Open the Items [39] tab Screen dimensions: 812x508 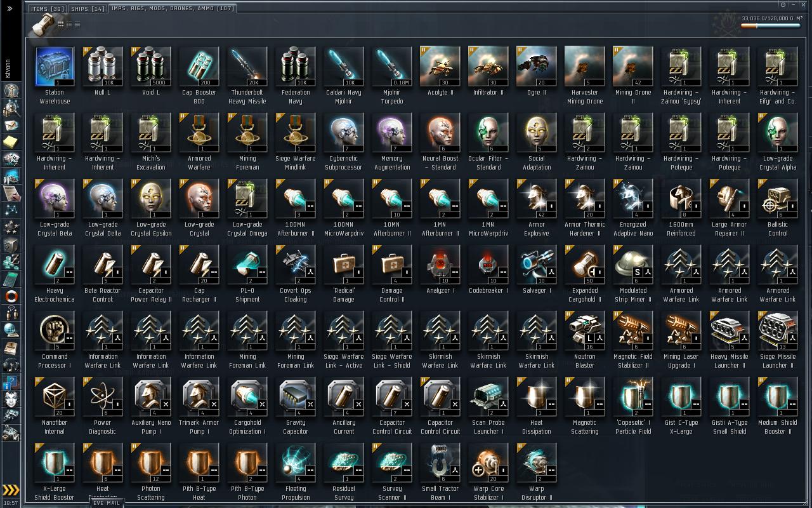pyautogui.click(x=48, y=9)
